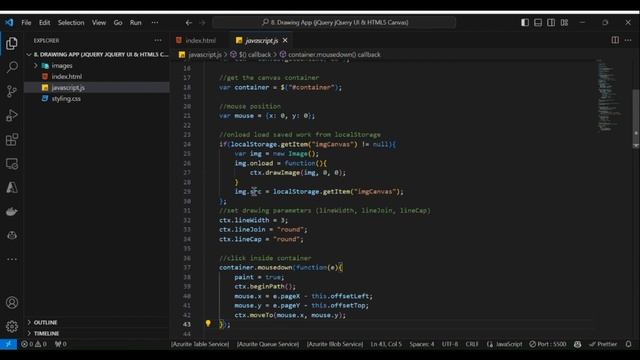Open Run menu

[136, 22]
